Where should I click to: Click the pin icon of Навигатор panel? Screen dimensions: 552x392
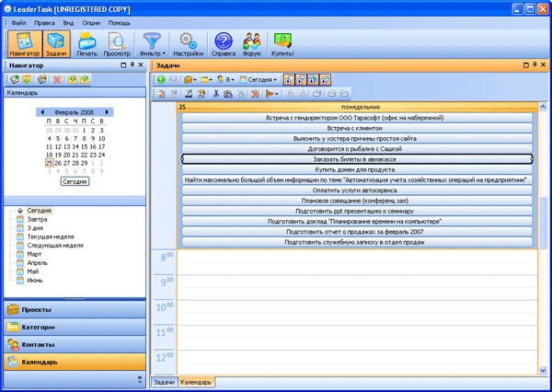click(x=132, y=64)
